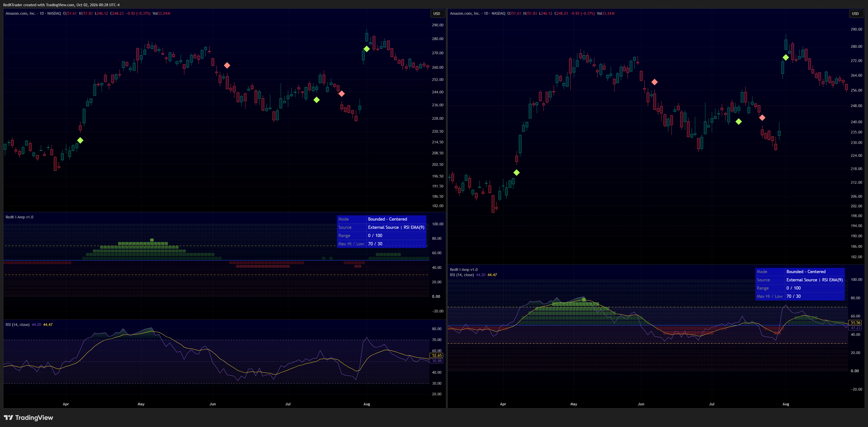Select the green diamond signal at August start, right chart
Viewport: 868px width, 427px height.
(786, 58)
